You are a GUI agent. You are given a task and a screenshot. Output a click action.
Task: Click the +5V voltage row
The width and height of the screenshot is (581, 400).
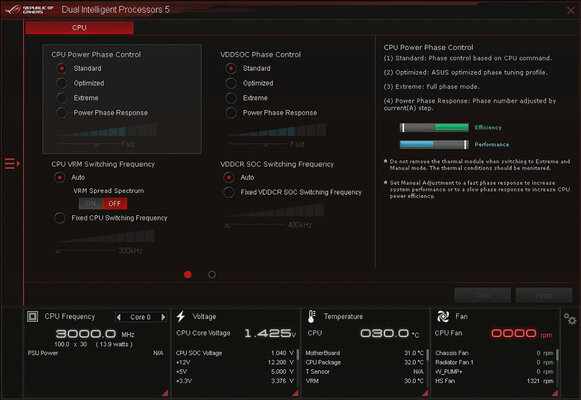235,371
